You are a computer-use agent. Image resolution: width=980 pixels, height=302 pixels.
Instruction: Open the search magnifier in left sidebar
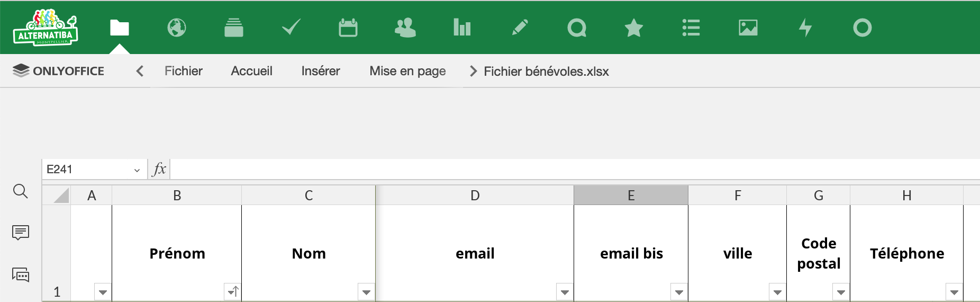[x=20, y=191]
